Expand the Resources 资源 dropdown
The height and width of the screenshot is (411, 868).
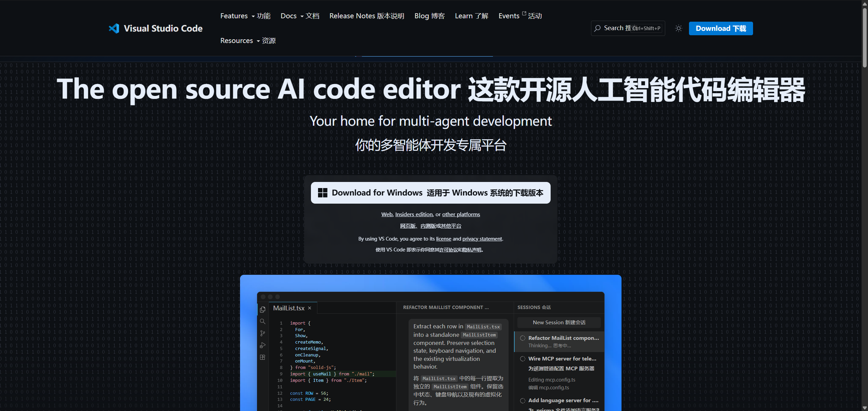[248, 41]
